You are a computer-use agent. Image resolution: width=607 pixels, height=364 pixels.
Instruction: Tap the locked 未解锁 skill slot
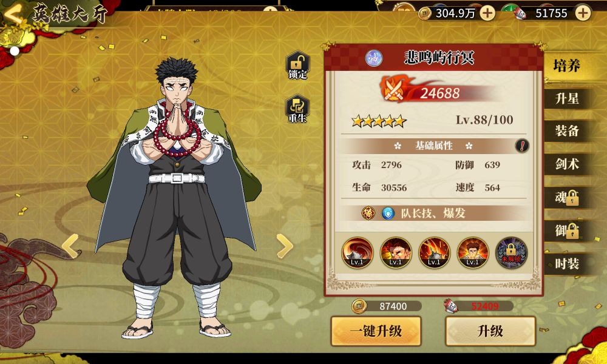pos(511,252)
